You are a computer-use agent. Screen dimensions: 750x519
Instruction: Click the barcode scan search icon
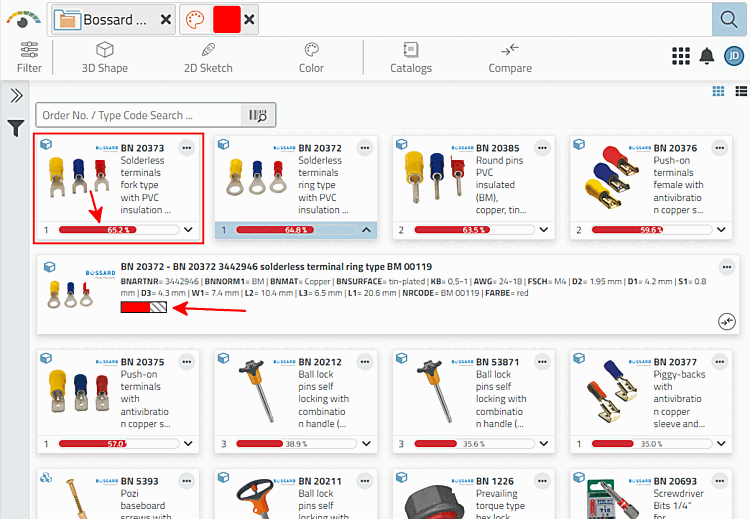[258, 115]
